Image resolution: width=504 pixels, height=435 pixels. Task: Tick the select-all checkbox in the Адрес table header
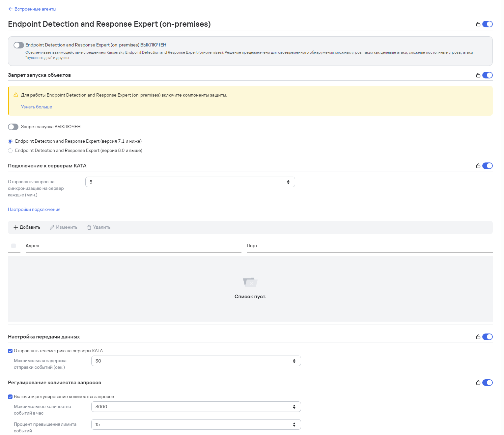[x=14, y=246]
